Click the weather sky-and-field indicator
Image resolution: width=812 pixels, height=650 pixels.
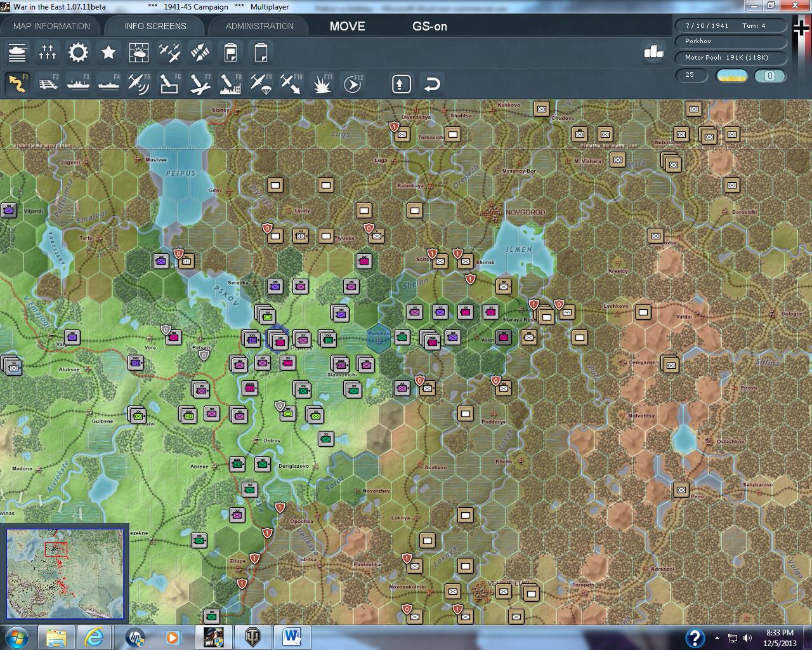(x=731, y=76)
